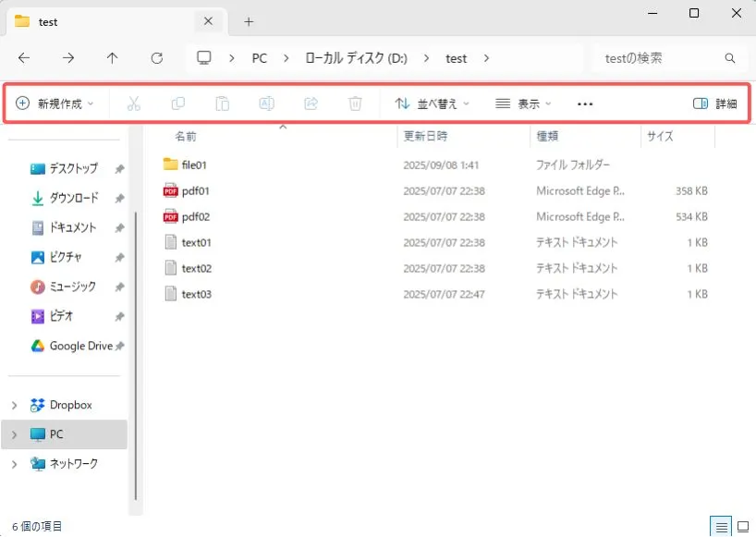
Task: Expand the Dropbox tree node
Action: pyautogui.click(x=14, y=405)
